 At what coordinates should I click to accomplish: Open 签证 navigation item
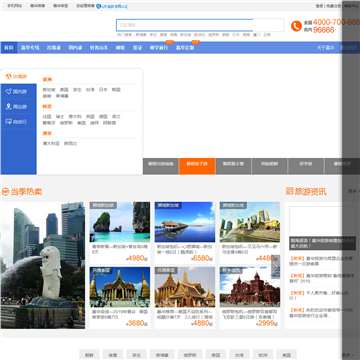(x=137, y=48)
